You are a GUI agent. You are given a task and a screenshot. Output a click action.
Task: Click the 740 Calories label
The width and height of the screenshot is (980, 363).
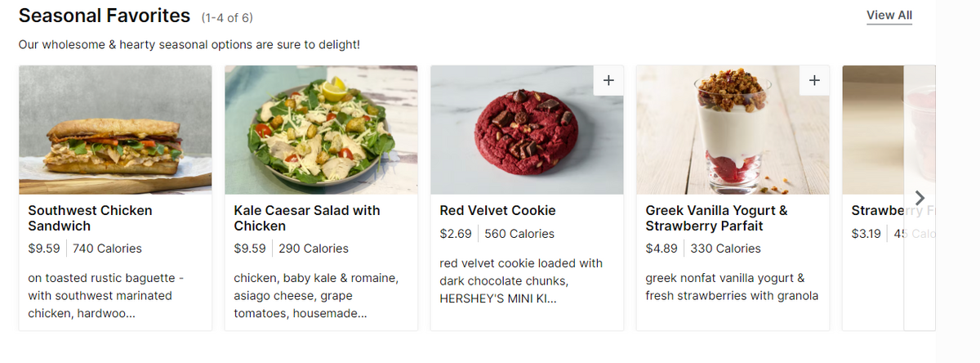(108, 249)
